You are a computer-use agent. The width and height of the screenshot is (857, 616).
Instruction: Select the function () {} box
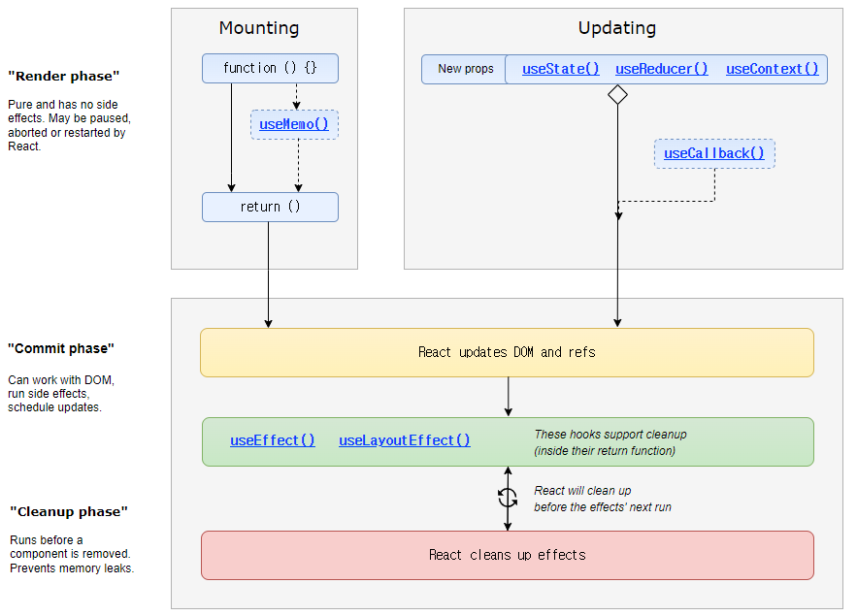270,68
